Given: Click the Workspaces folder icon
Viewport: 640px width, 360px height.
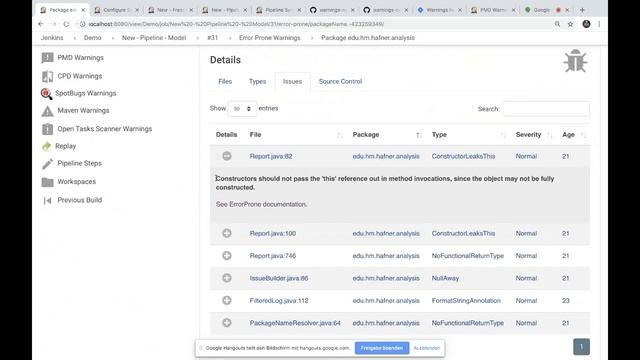Looking at the screenshot, I should [47, 182].
